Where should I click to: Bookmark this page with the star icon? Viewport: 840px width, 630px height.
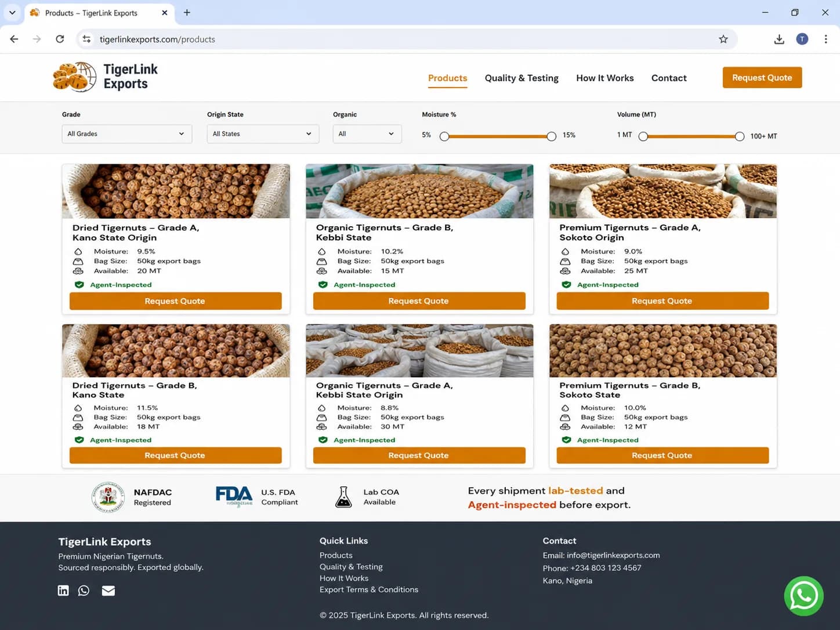coord(723,39)
